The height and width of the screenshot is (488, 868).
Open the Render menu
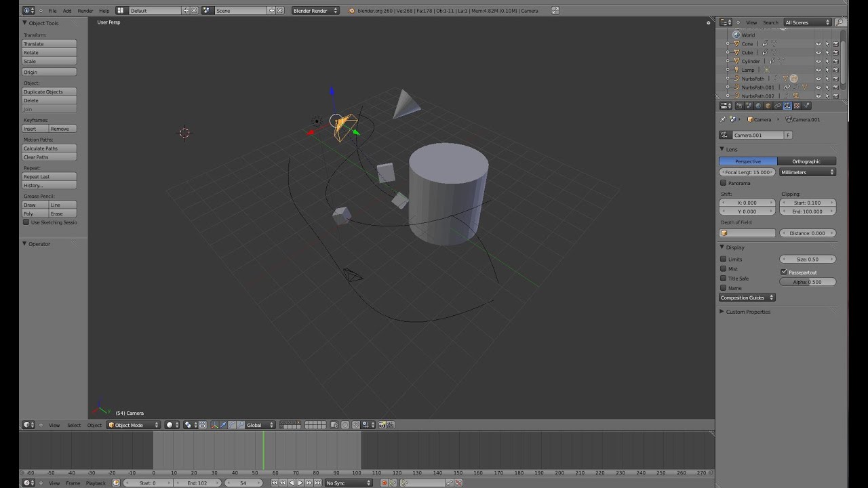pyautogui.click(x=85, y=11)
